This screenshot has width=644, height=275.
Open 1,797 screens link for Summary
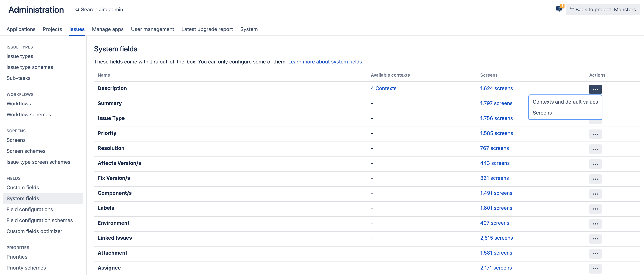click(x=496, y=103)
